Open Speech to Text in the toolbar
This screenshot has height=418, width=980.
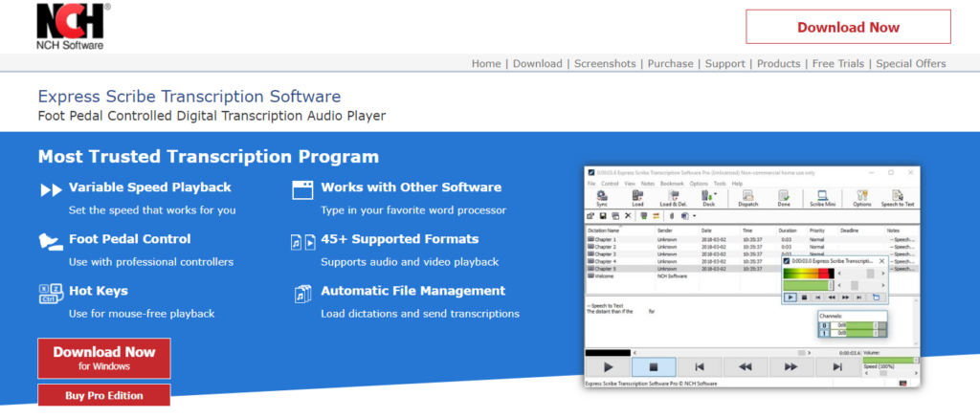pos(897,199)
